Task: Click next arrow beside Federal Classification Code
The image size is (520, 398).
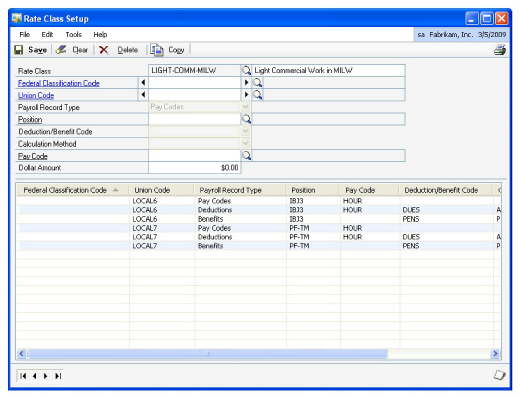Action: click(x=246, y=82)
